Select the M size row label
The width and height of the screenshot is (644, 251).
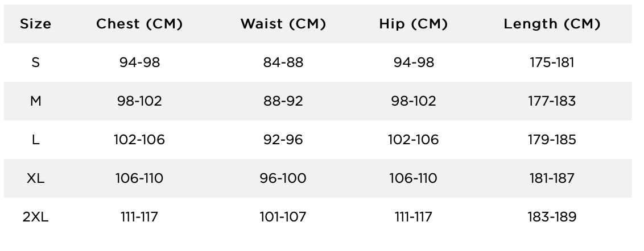click(x=36, y=101)
